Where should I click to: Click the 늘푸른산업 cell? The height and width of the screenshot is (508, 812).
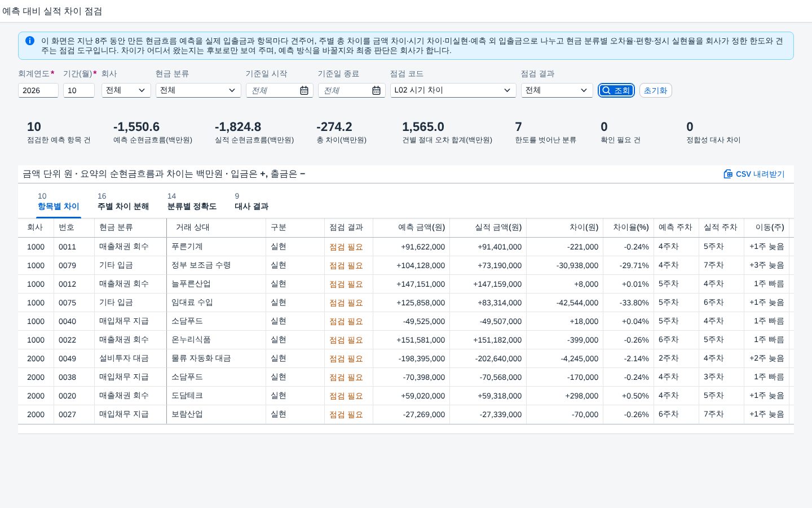217,284
